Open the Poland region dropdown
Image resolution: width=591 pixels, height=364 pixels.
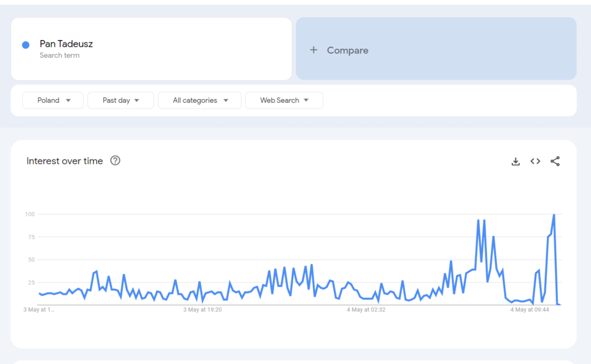[x=53, y=100]
